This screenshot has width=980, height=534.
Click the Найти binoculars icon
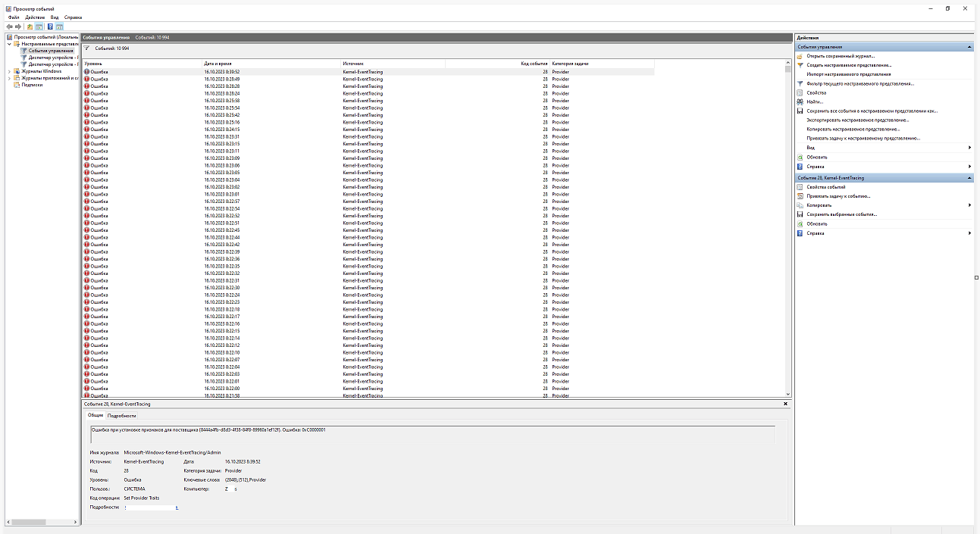pyautogui.click(x=800, y=101)
